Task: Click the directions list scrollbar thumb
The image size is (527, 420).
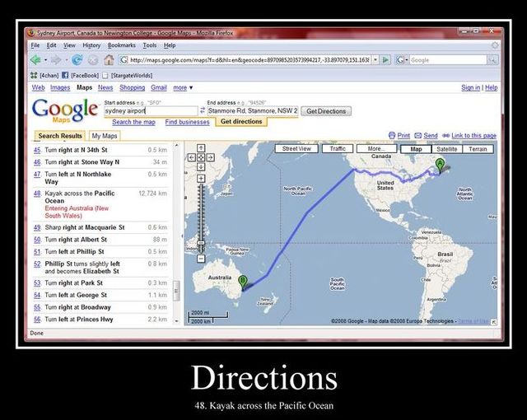Action: (x=176, y=291)
